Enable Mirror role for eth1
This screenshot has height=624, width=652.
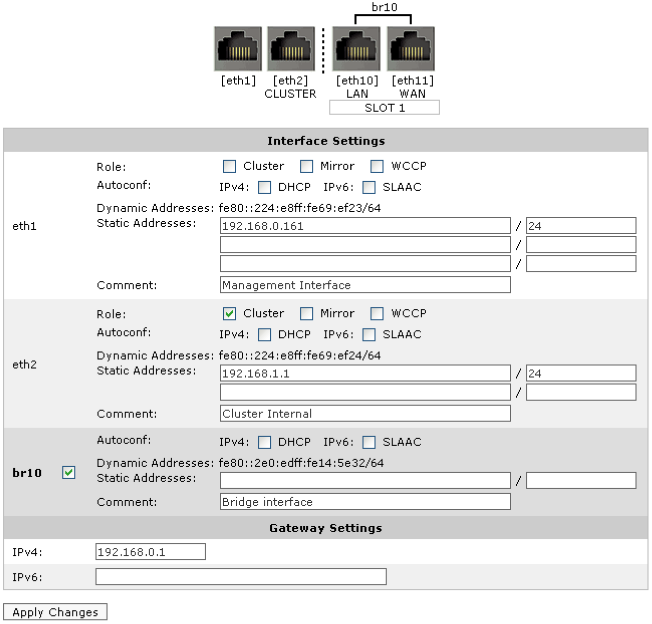[306, 166]
